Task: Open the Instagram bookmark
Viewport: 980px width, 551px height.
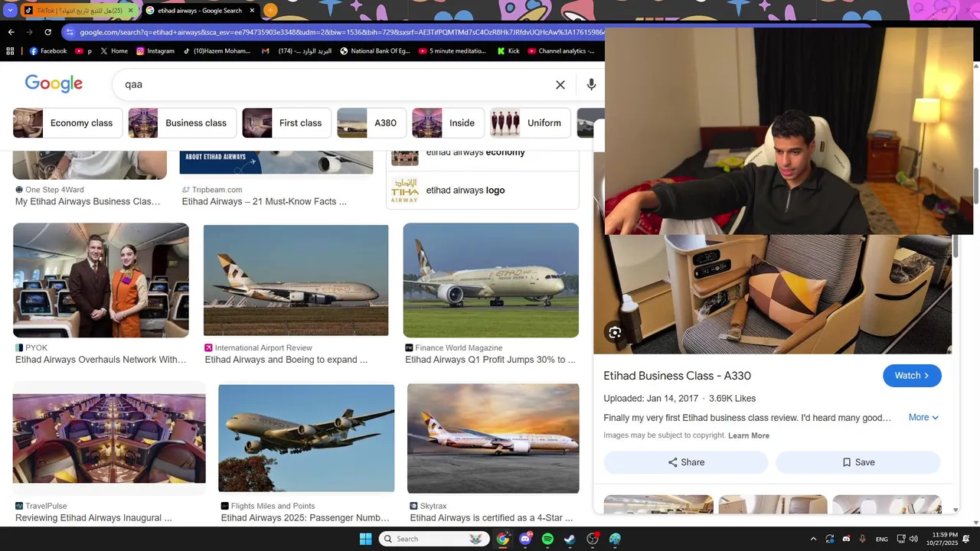Action: tap(155, 51)
